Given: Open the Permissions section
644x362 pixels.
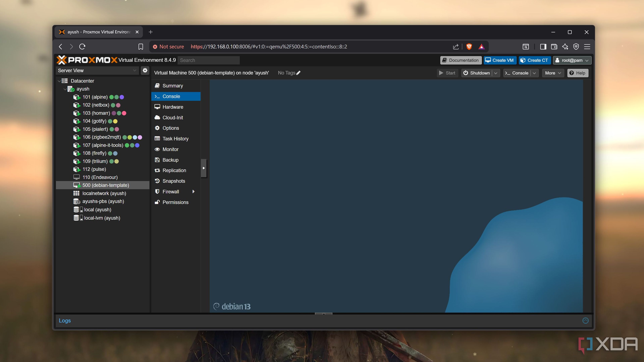Looking at the screenshot, I should click(x=176, y=202).
